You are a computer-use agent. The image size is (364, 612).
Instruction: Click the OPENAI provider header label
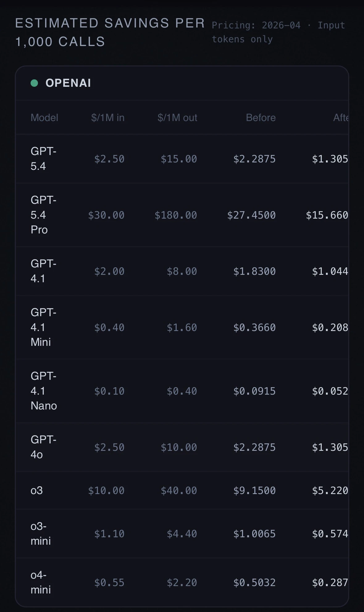(68, 83)
